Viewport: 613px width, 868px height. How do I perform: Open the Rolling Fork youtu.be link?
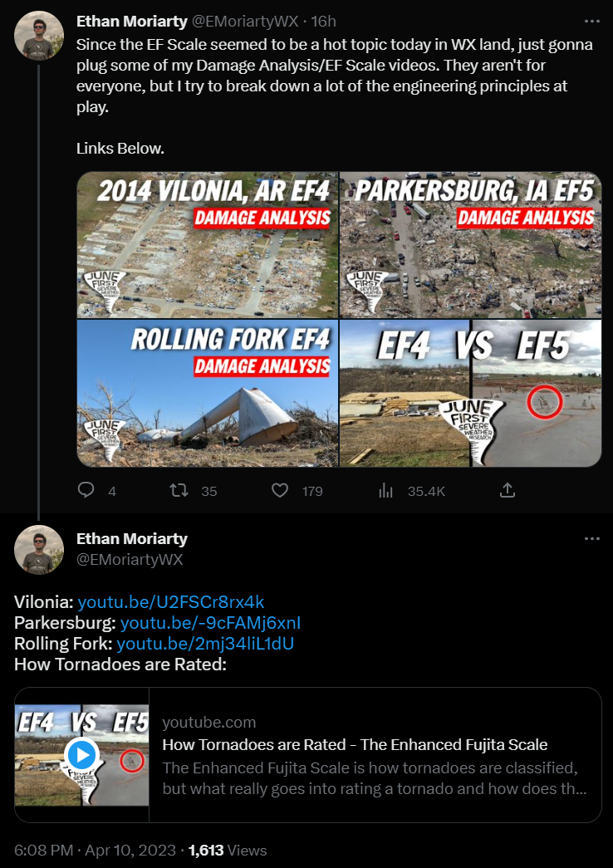(206, 643)
